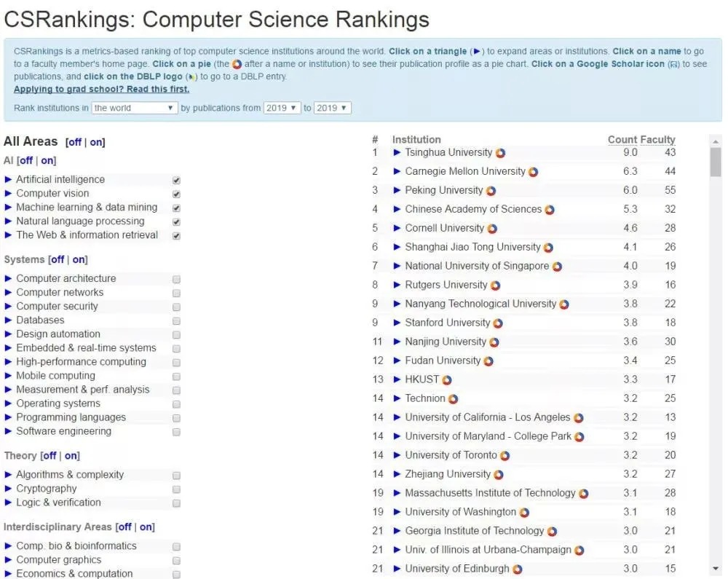The height and width of the screenshot is (579, 728).
Task: Expand the Computer networks area triangle
Action: (8, 293)
